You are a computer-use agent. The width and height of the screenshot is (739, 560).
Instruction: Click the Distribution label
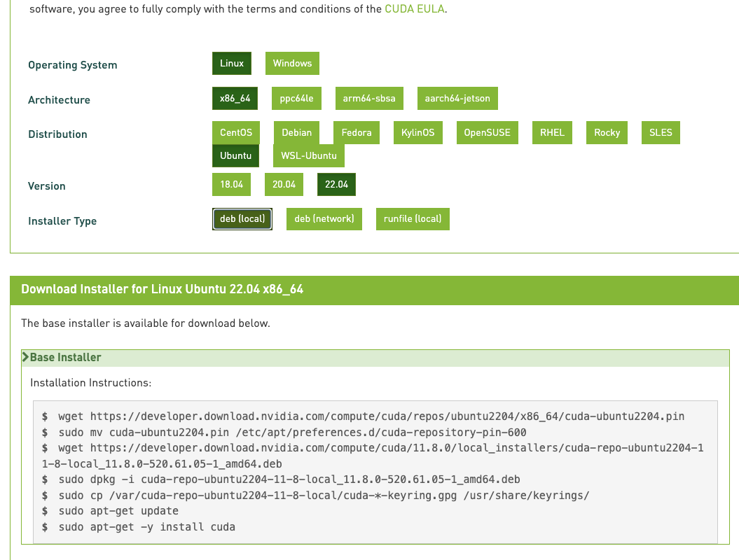tap(57, 134)
